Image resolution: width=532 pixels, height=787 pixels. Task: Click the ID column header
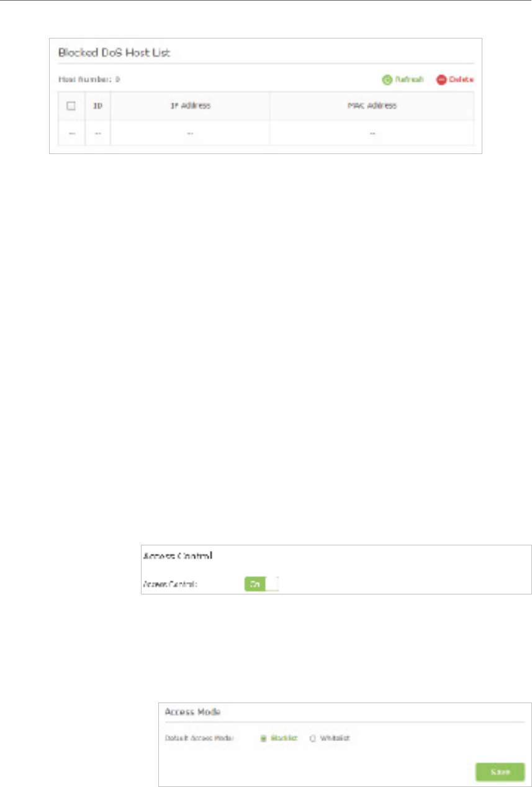click(x=97, y=106)
